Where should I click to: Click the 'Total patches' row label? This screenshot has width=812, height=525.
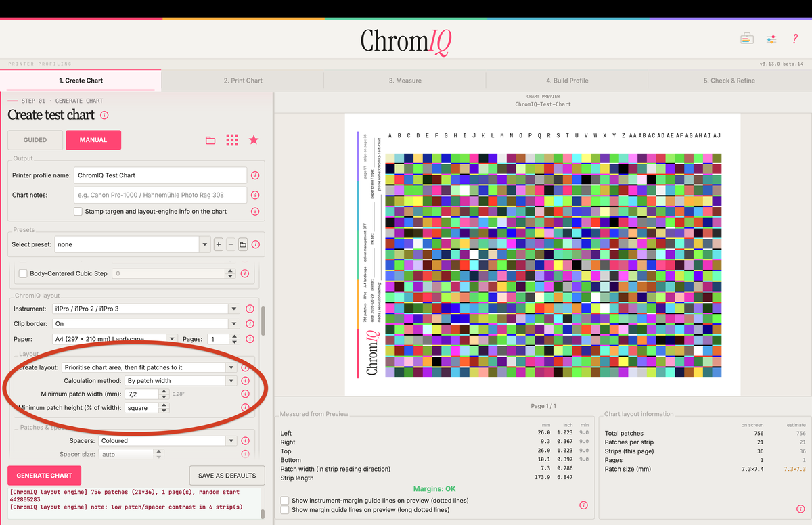[x=624, y=434]
